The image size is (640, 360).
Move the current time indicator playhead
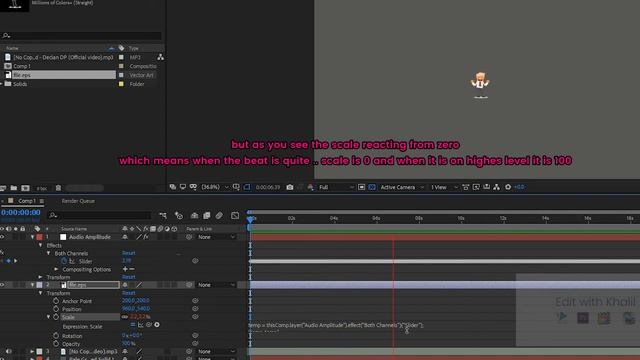[x=250, y=219]
